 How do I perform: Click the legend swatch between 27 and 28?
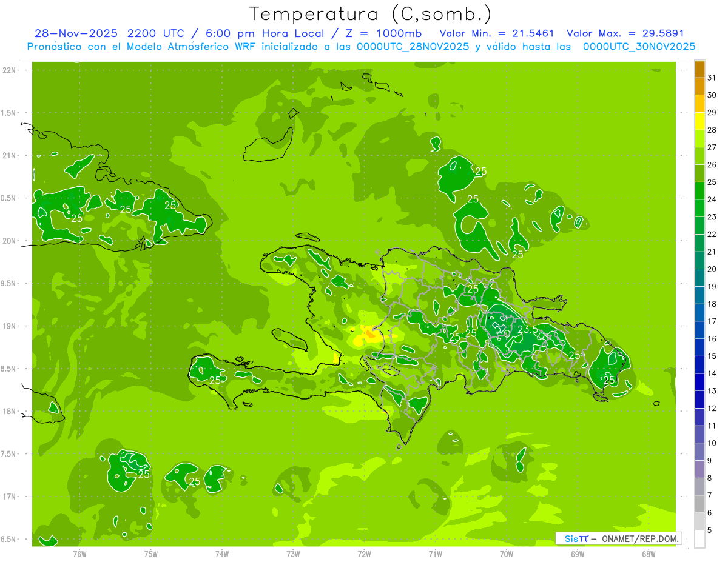pos(699,139)
